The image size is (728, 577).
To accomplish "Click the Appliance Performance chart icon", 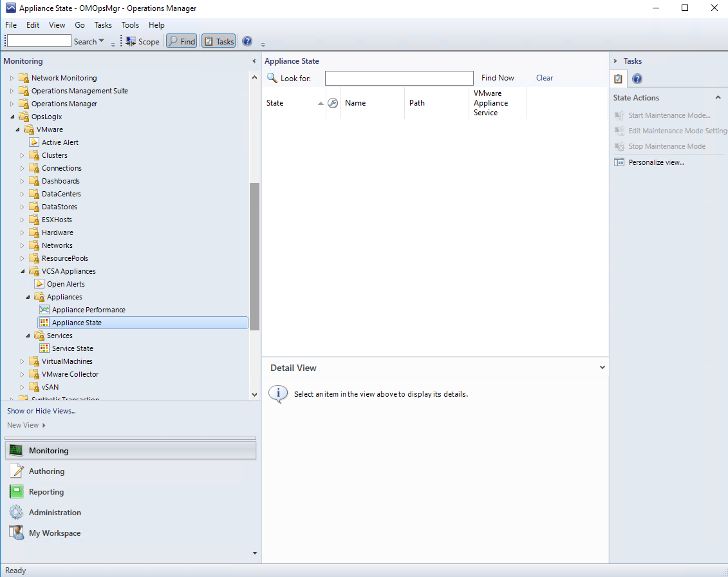I will click(x=44, y=309).
